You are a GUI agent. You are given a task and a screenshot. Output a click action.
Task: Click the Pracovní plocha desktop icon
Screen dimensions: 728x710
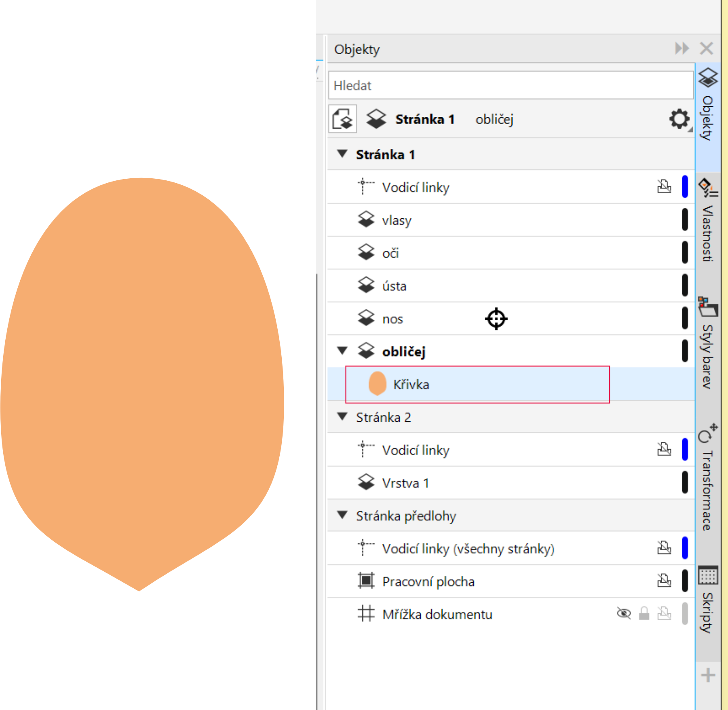(x=366, y=581)
